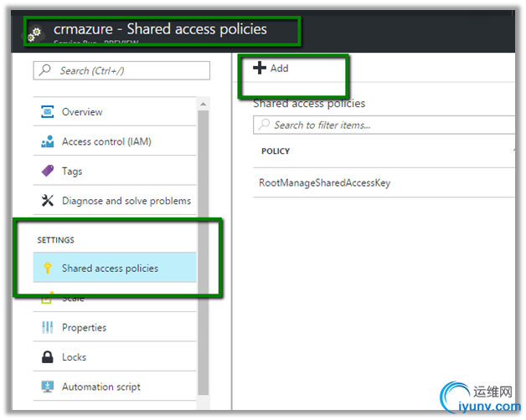526x420 pixels.
Task: Open Access control (IAM)
Action: coord(115,141)
